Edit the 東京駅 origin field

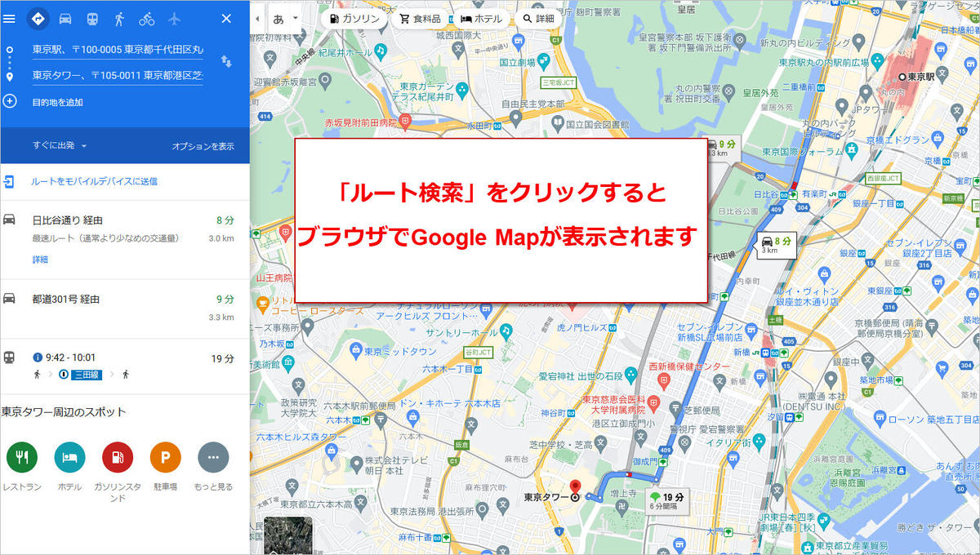(118, 49)
